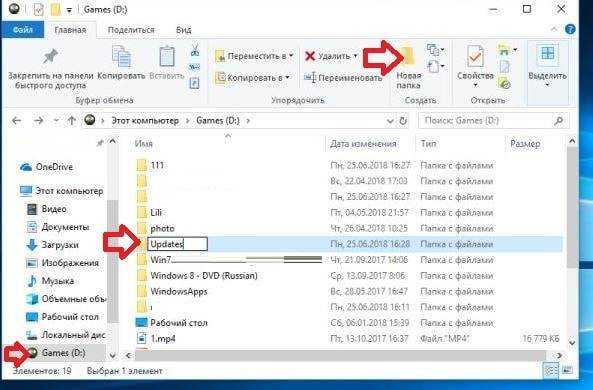
Task: Click Copy path icon below scissors
Action: (194, 67)
